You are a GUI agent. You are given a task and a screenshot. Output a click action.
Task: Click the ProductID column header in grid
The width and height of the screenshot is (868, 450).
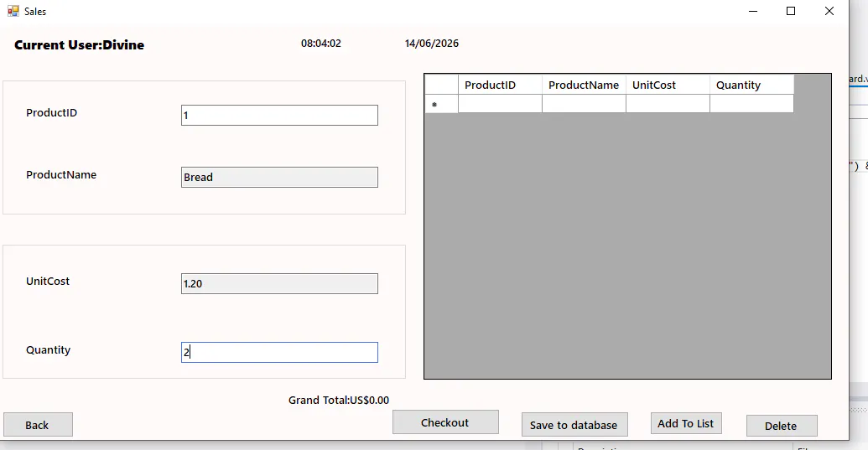click(x=500, y=85)
